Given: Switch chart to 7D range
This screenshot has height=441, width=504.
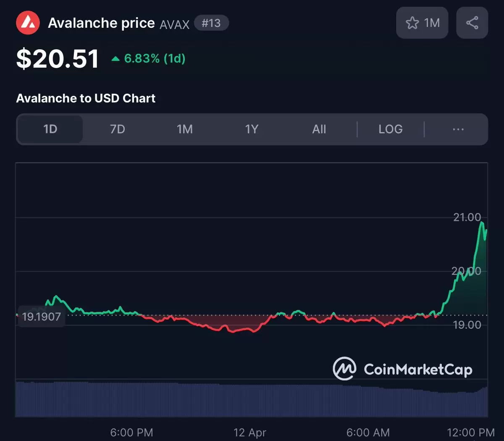Looking at the screenshot, I should click(118, 129).
